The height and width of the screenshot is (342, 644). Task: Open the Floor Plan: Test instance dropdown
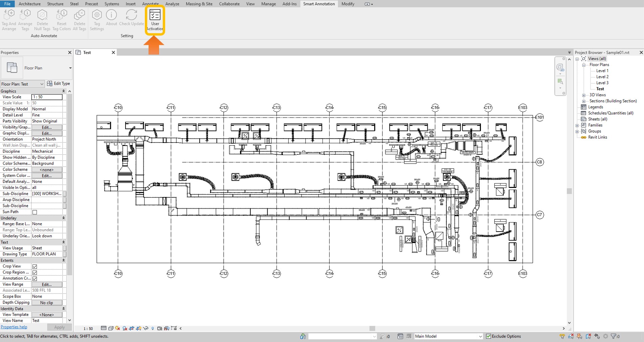(x=22, y=84)
